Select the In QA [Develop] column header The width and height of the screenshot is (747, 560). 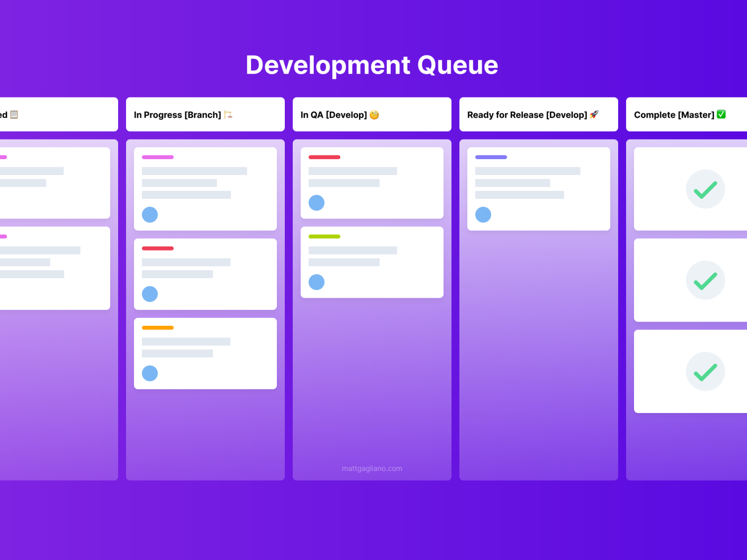click(334, 114)
